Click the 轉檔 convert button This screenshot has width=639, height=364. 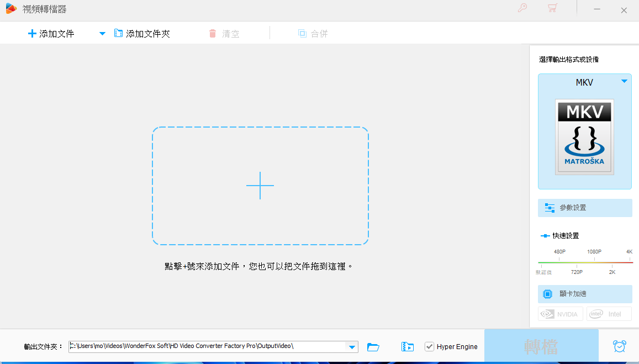click(541, 346)
